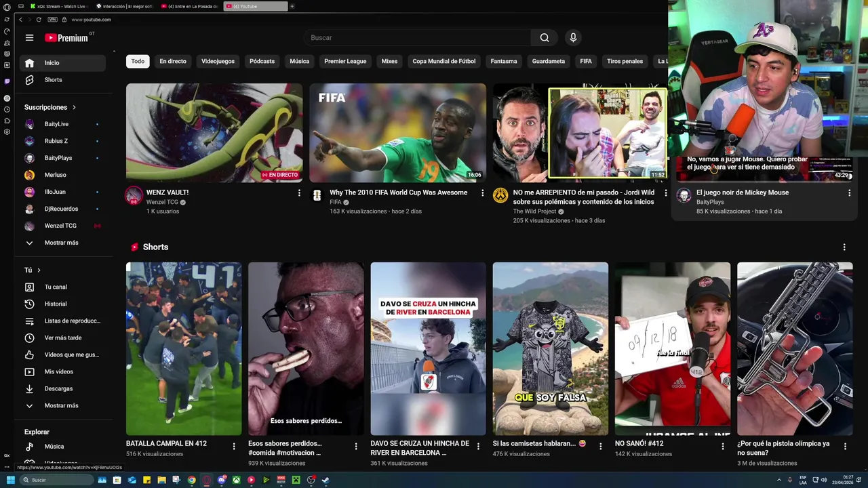Open options for WENZ VAULT! video

point(299,193)
